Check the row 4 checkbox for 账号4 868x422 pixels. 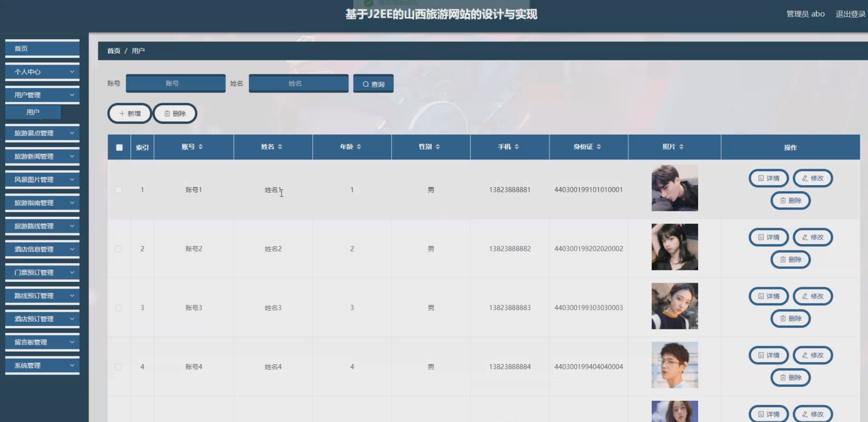point(119,367)
